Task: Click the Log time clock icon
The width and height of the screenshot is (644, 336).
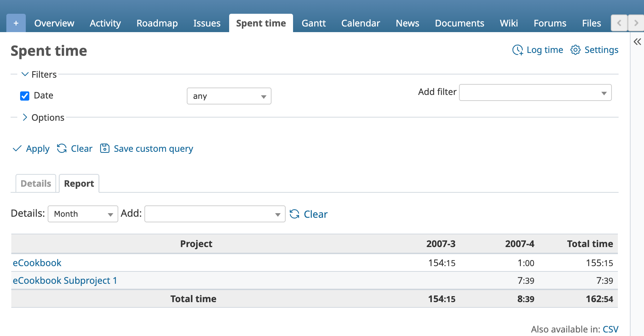Action: 518,50
